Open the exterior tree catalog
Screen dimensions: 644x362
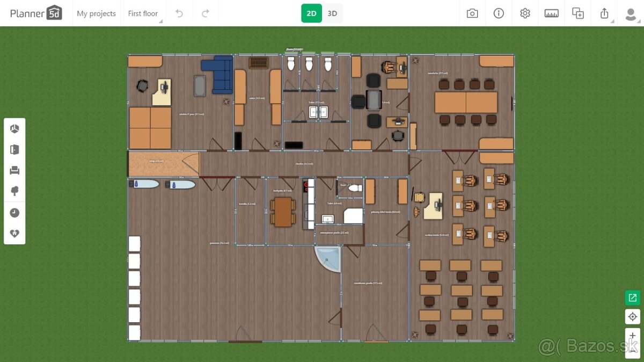[14, 191]
